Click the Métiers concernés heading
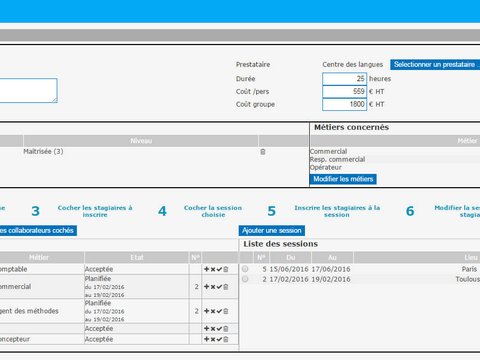This screenshot has width=480, height=360. (x=351, y=127)
